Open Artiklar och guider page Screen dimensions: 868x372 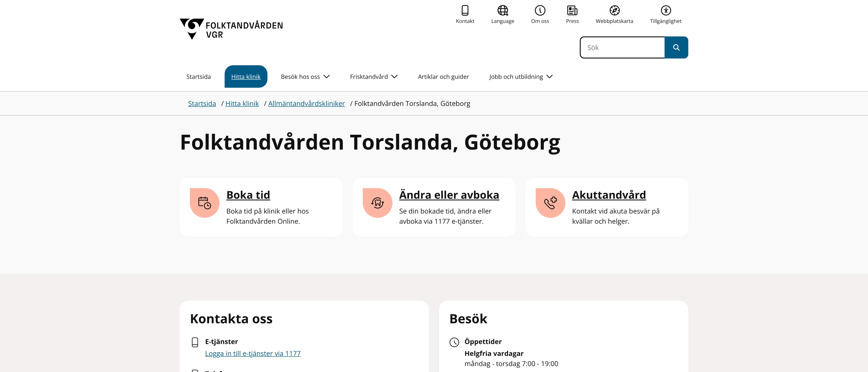(x=444, y=76)
